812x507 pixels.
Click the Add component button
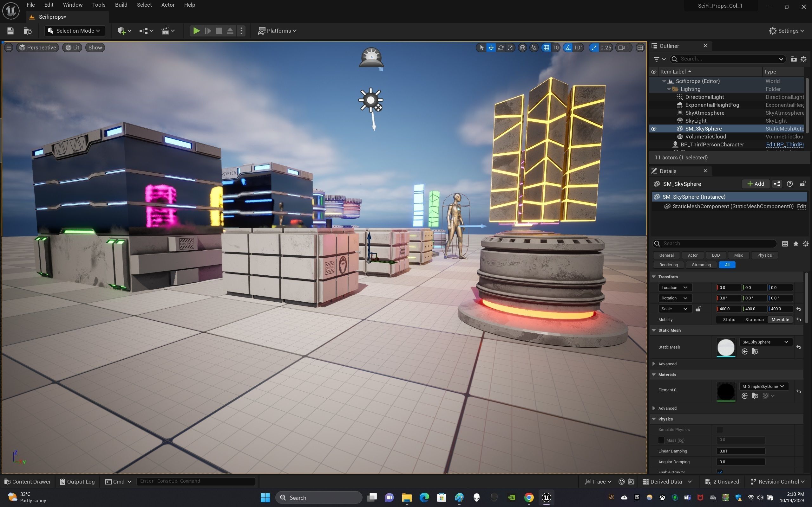(755, 184)
